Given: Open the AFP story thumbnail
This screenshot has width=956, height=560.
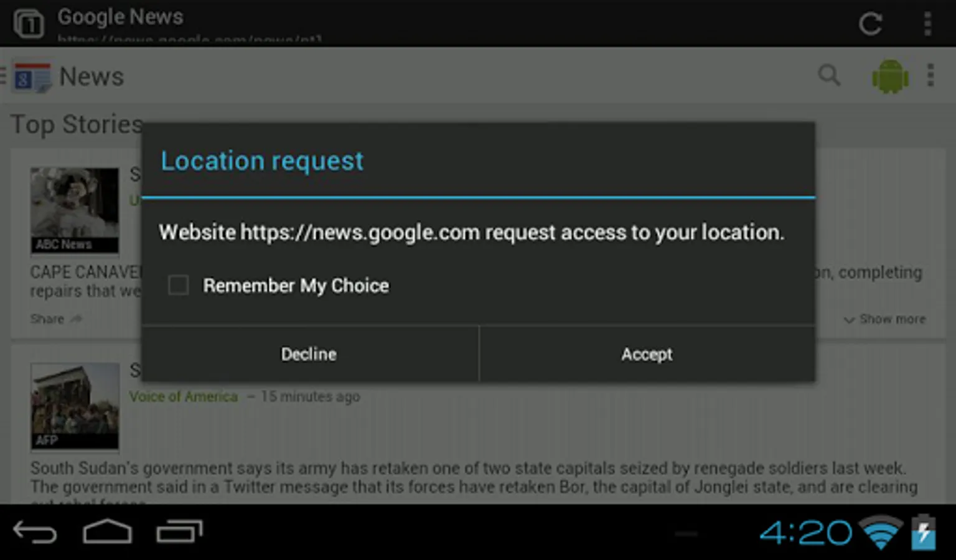Looking at the screenshot, I should pyautogui.click(x=75, y=406).
